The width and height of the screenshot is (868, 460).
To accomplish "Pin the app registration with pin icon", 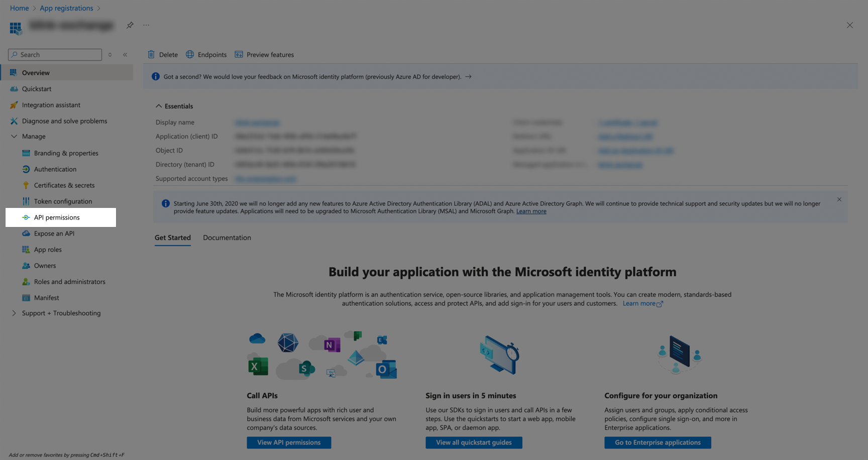I will click(x=130, y=25).
